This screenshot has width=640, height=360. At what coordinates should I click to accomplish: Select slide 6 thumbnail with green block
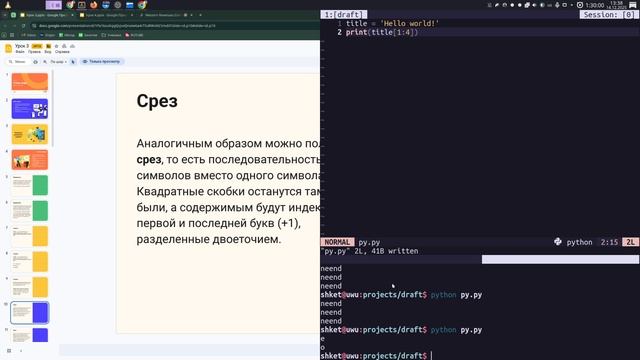pos(30,211)
